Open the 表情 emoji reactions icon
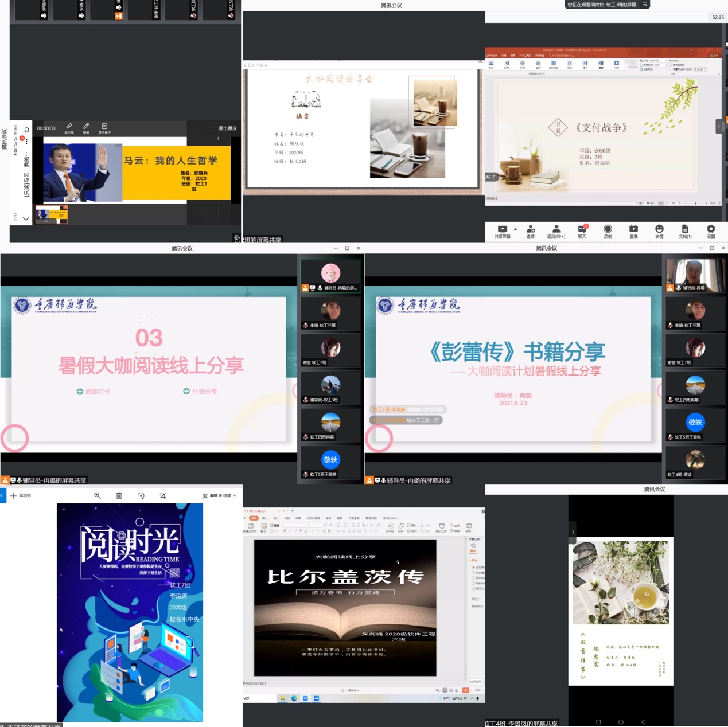728x727 pixels. pyautogui.click(x=659, y=230)
